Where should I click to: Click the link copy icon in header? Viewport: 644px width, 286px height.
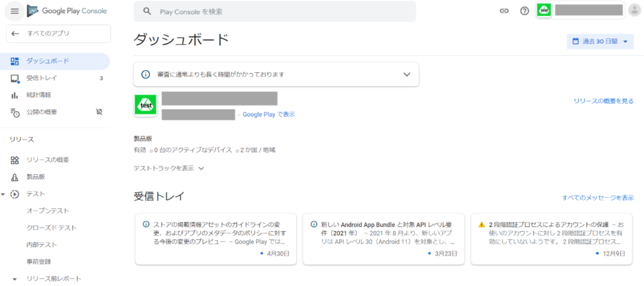[503, 11]
